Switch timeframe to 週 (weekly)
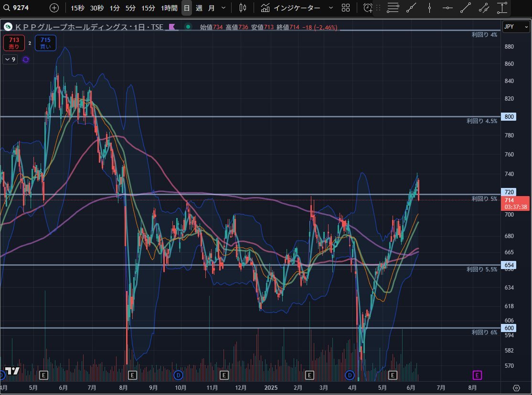Viewport: 532px width, 395px height. point(199,8)
